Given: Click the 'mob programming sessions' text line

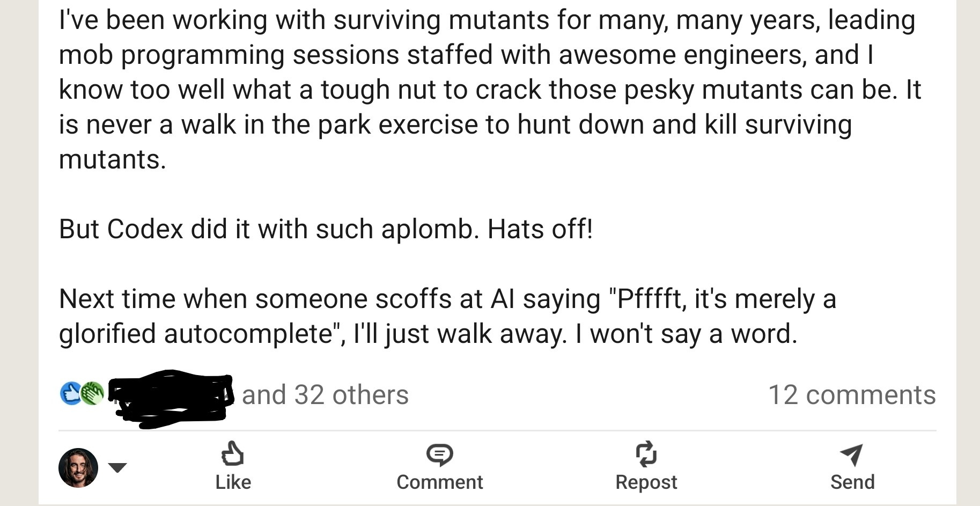Looking at the screenshot, I should (466, 55).
